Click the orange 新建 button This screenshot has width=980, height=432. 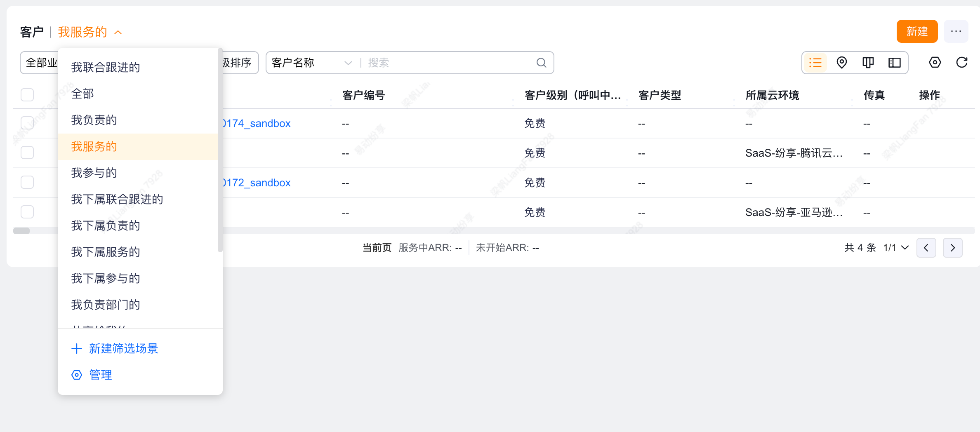(917, 31)
